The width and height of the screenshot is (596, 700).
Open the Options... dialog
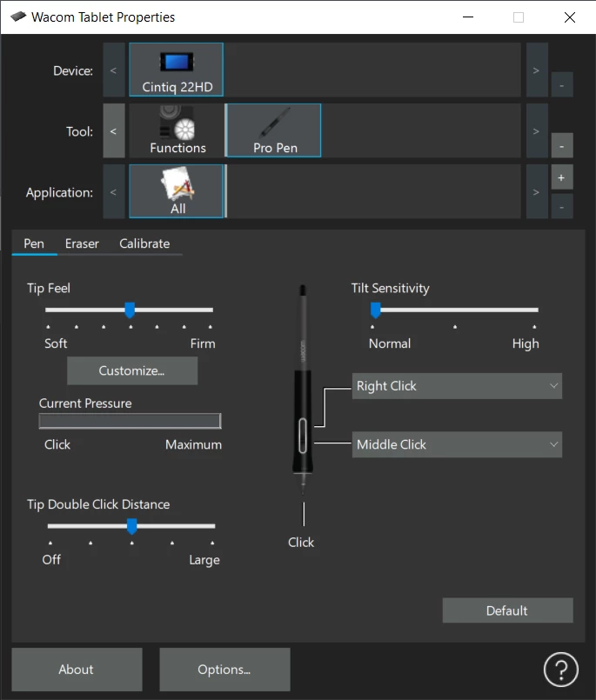tap(224, 670)
